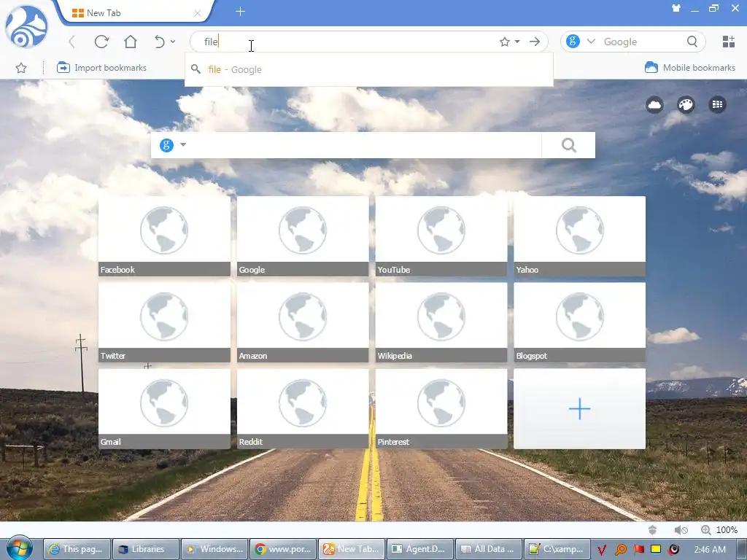747x560 pixels.
Task: Click the red V tray icon
Action: tap(602, 550)
